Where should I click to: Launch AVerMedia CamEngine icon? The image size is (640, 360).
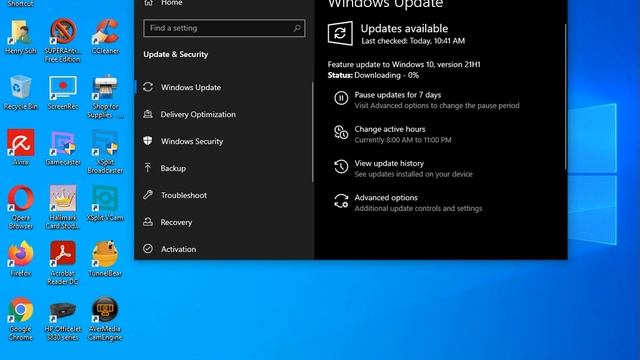pyautogui.click(x=105, y=319)
